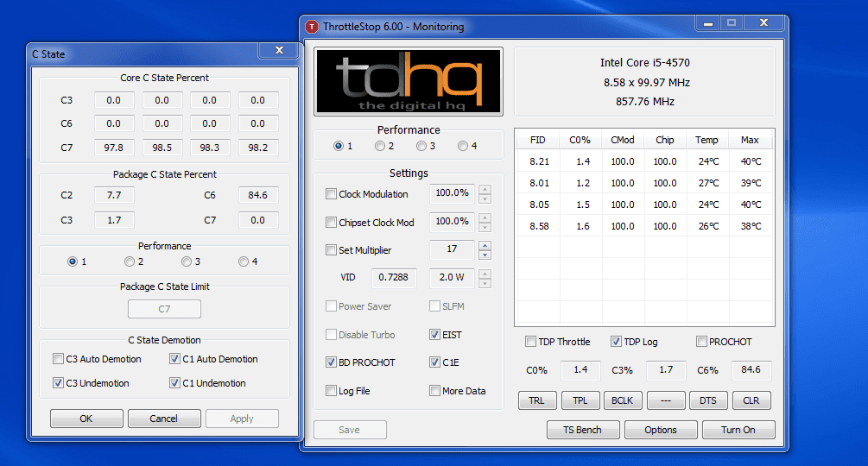Click the VID field showing 0.7288
Screen dimensions: 868x466
pyautogui.click(x=394, y=278)
